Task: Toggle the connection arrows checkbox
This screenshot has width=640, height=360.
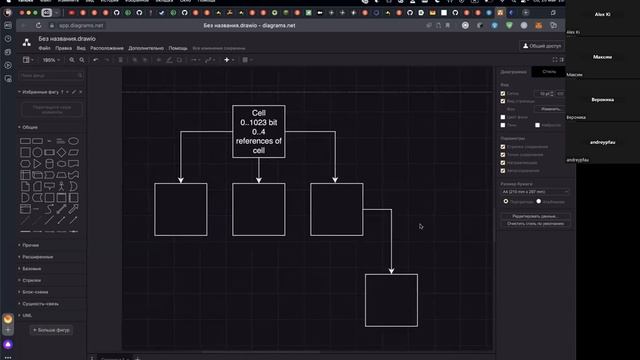Action: click(503, 147)
